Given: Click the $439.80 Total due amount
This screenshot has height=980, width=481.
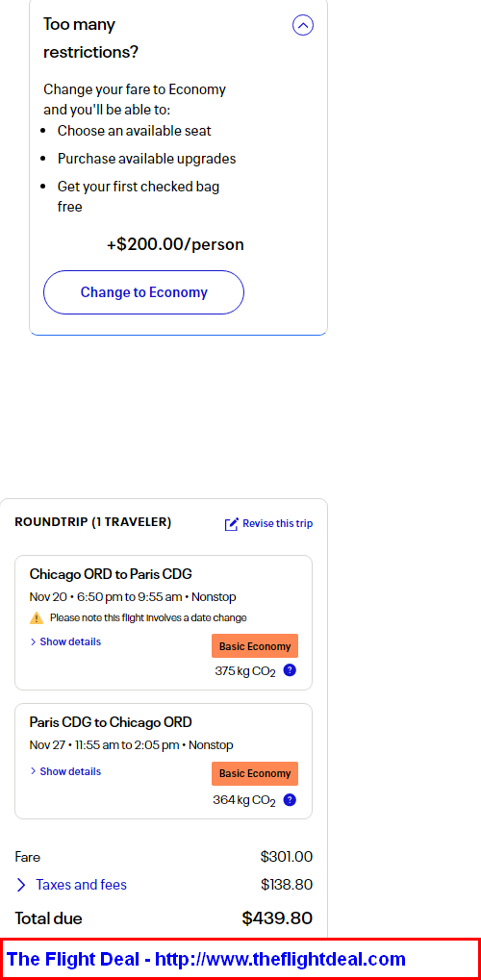Looking at the screenshot, I should click(x=277, y=918).
